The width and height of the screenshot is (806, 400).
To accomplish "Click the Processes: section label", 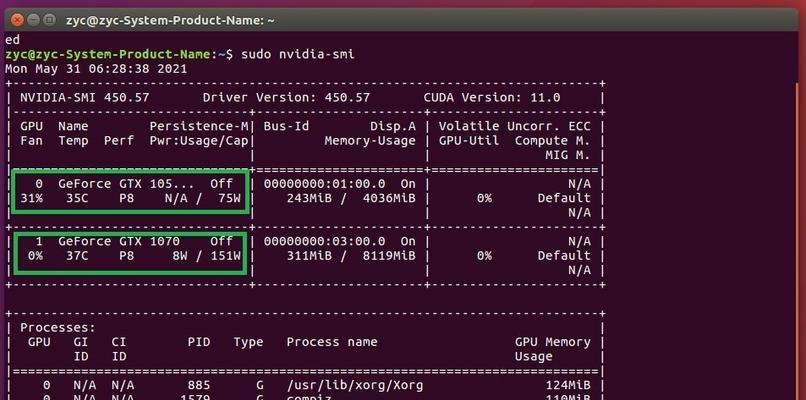I will click(x=58, y=328).
